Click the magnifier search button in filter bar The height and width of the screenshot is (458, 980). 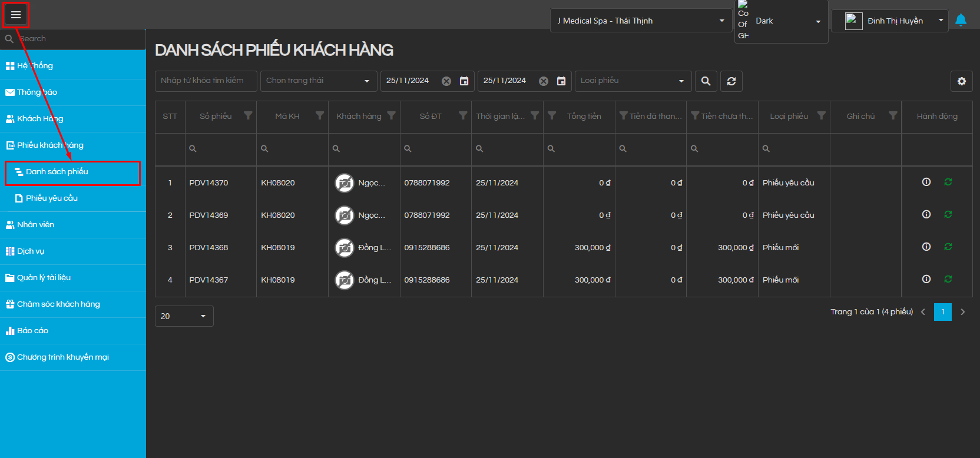point(706,81)
